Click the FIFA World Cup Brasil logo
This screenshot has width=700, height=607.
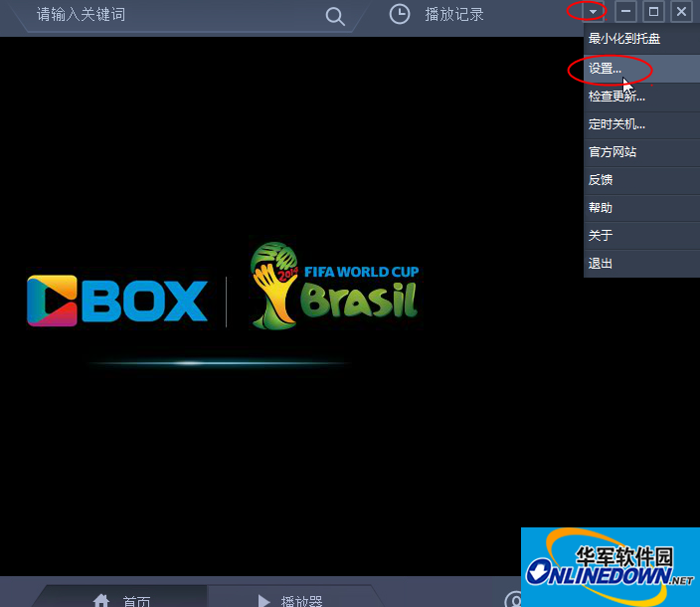[334, 286]
